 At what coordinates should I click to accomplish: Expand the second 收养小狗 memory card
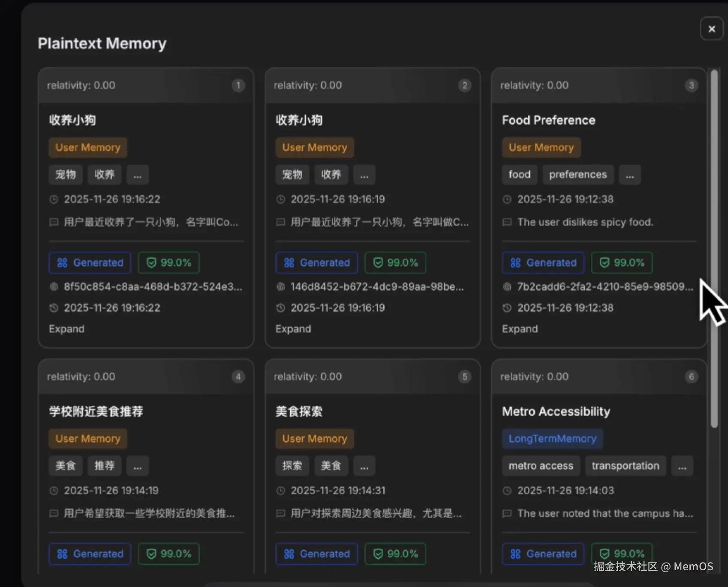click(293, 329)
